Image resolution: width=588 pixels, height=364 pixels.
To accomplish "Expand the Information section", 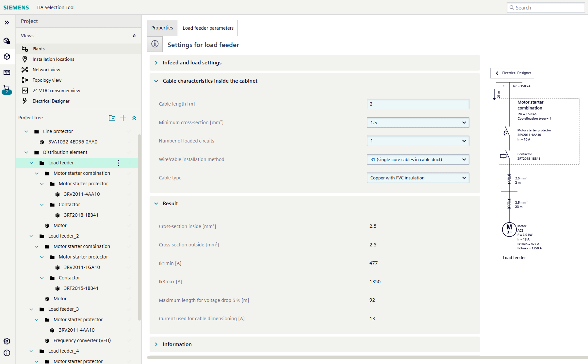I will [156, 345].
